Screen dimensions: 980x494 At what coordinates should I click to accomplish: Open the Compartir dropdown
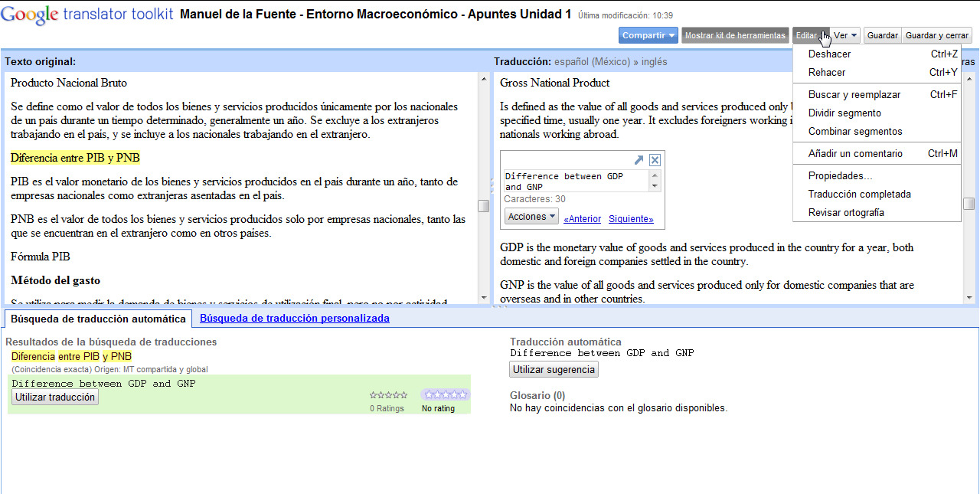[648, 35]
